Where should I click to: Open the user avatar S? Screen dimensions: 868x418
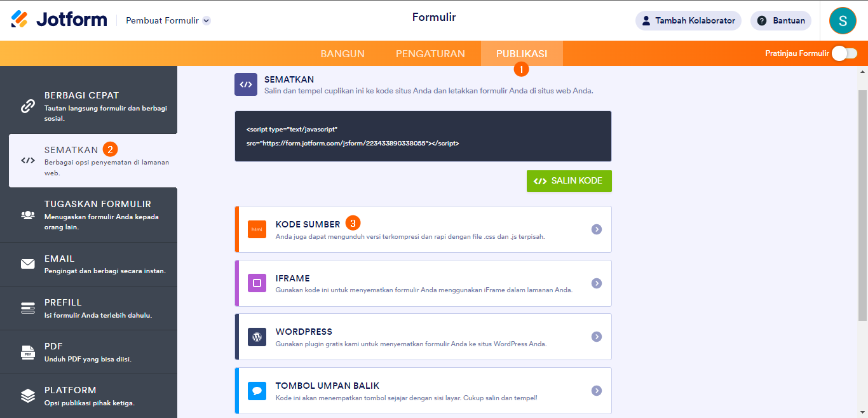click(843, 20)
